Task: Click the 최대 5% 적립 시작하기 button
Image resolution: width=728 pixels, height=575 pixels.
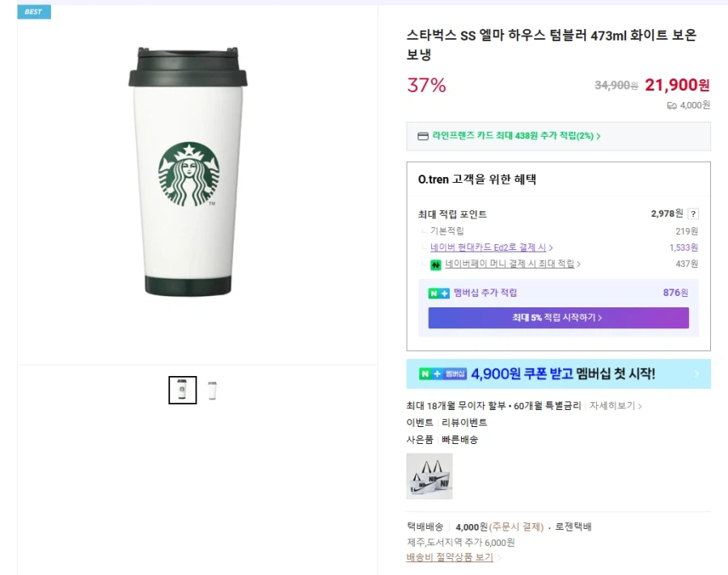Action: 558,318
